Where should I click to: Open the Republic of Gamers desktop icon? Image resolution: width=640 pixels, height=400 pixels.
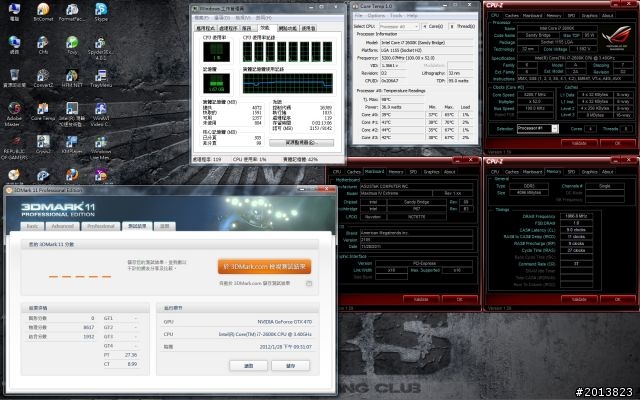pos(14,147)
